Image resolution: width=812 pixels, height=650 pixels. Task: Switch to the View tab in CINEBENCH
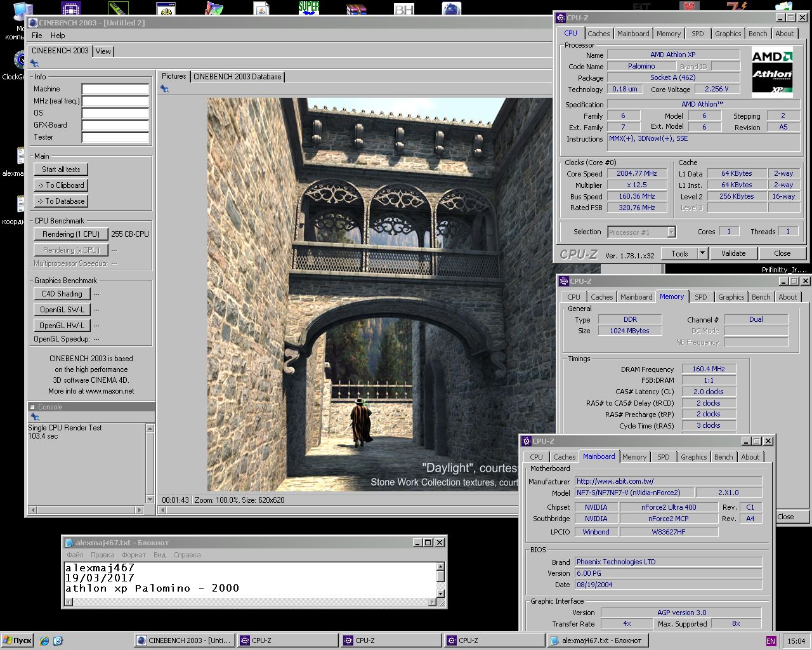coord(103,51)
